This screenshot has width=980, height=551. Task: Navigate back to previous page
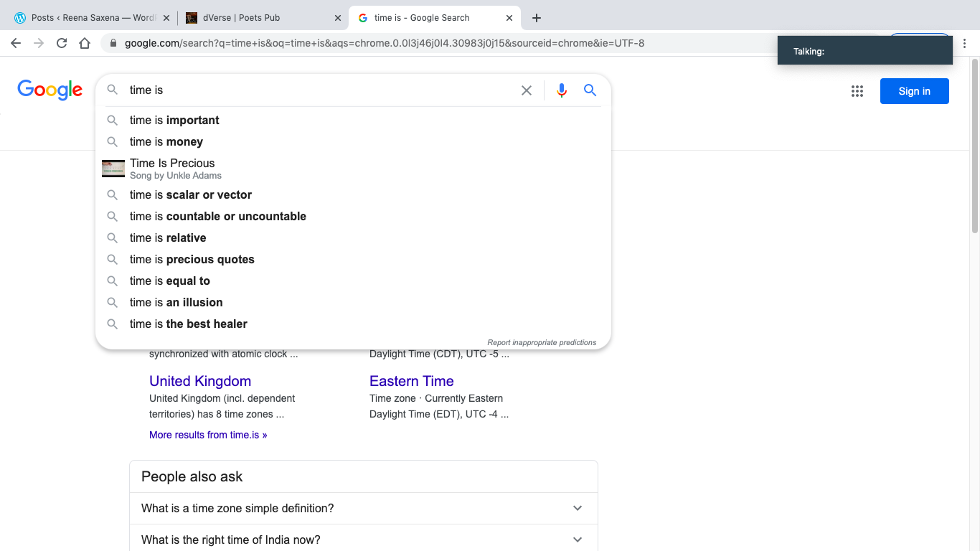click(16, 43)
